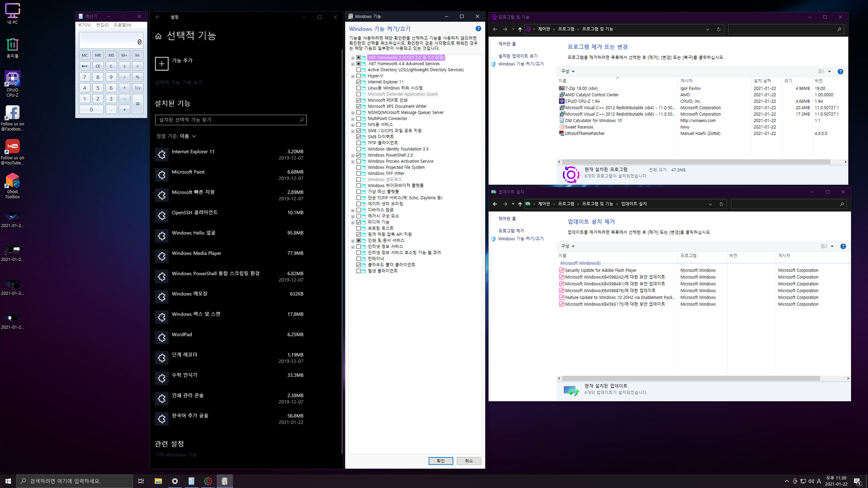This screenshot has width=868, height=488.
Task: Open 구성 dropdown in 업데이트 설치 window
Action: click(567, 246)
